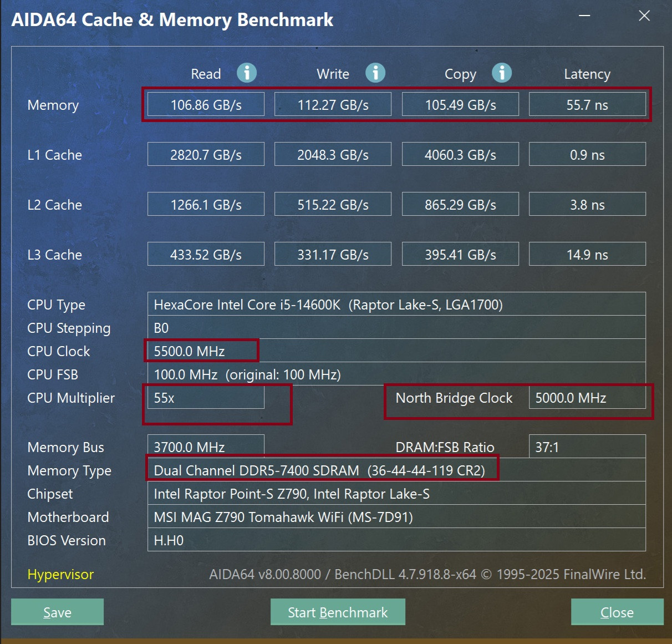
Task: Select L2 Cache Latency 3.8 ns
Action: tap(587, 204)
